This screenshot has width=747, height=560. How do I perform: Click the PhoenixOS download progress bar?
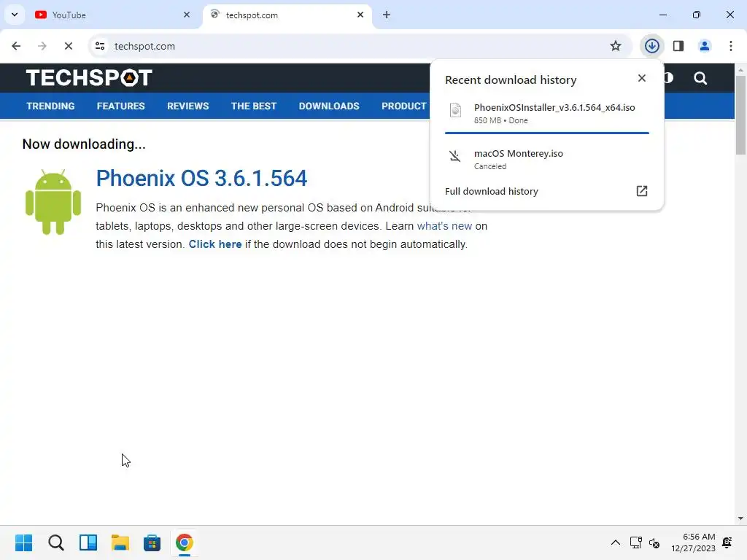(547, 133)
